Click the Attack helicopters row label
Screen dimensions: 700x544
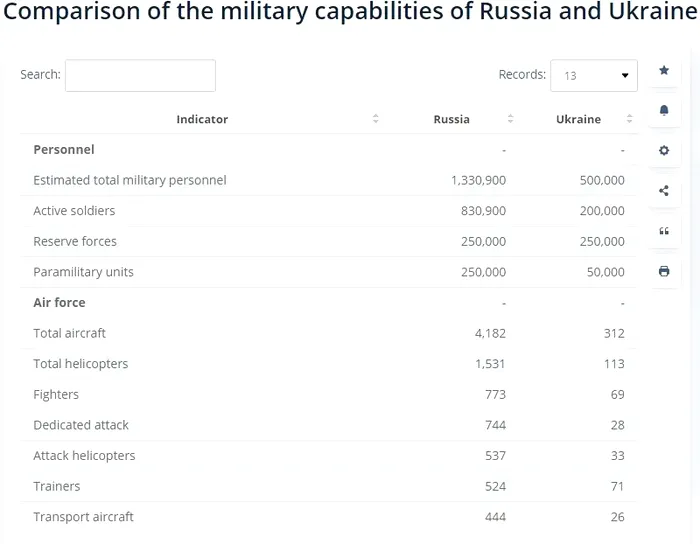84,455
